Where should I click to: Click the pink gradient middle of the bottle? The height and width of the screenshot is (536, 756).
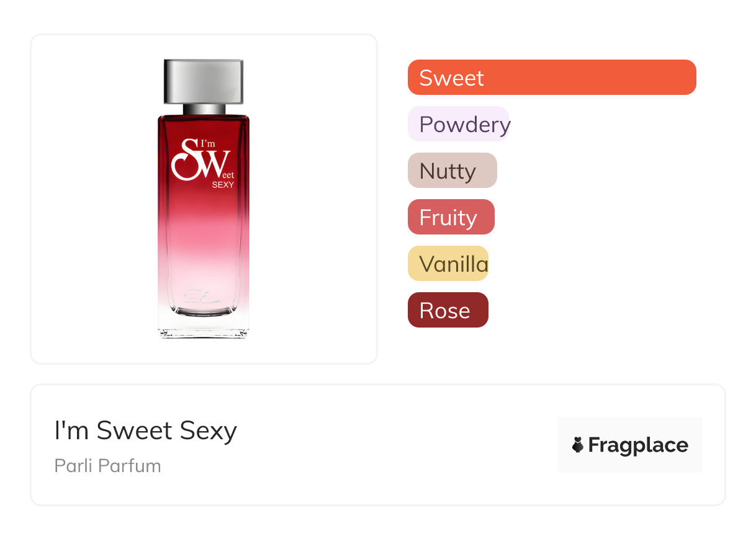tap(204, 236)
